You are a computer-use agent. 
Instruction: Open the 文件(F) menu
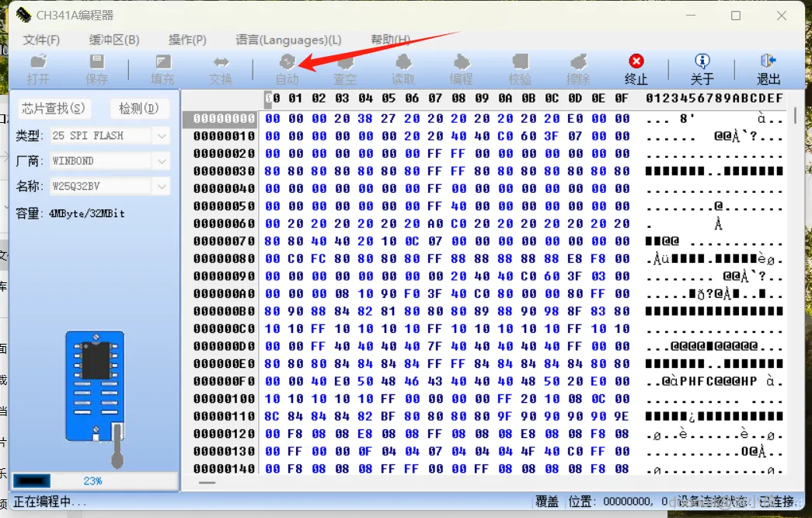click(41, 40)
